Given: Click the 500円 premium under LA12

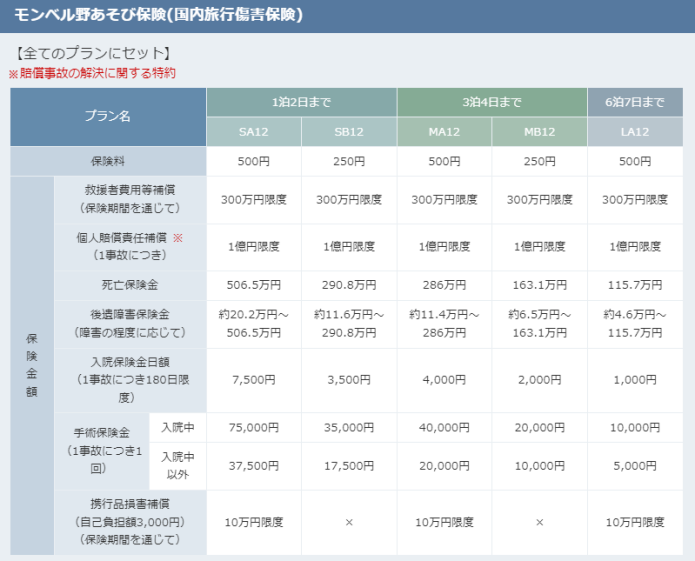Looking at the screenshot, I should click(x=635, y=161).
